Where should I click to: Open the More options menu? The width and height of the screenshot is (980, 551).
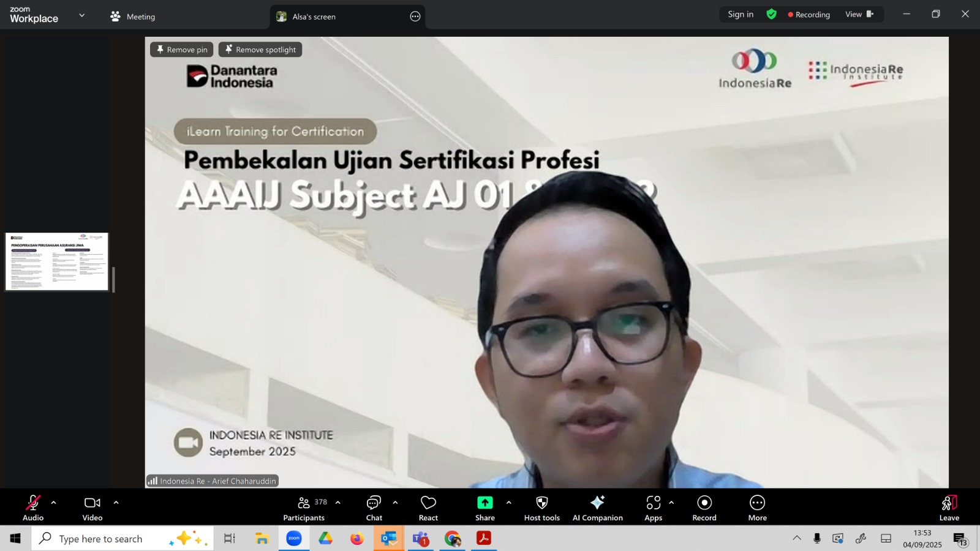757,508
